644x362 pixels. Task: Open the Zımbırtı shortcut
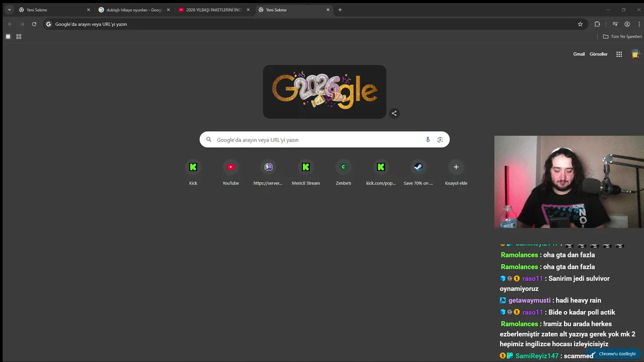[x=343, y=172]
